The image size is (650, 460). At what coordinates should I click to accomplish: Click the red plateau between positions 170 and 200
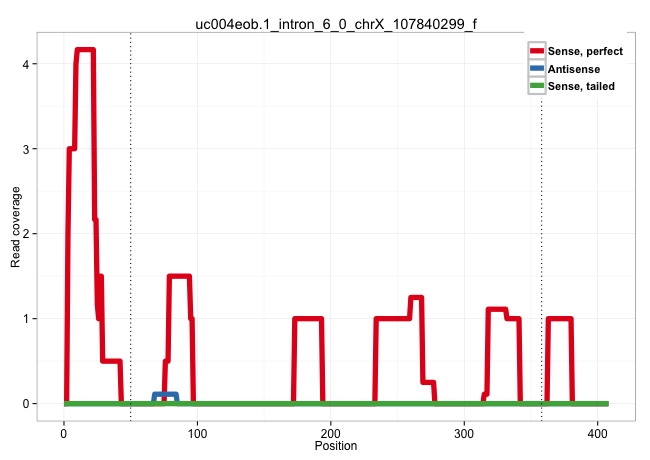tap(308, 319)
